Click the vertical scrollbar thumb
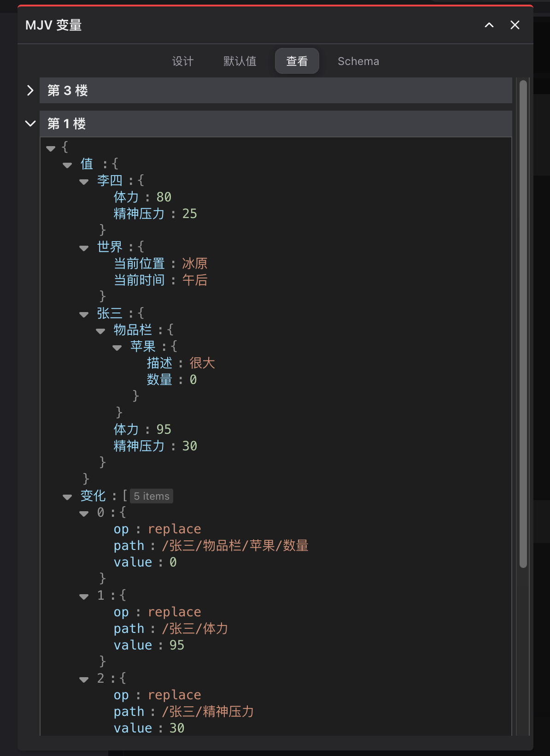 tap(523, 323)
